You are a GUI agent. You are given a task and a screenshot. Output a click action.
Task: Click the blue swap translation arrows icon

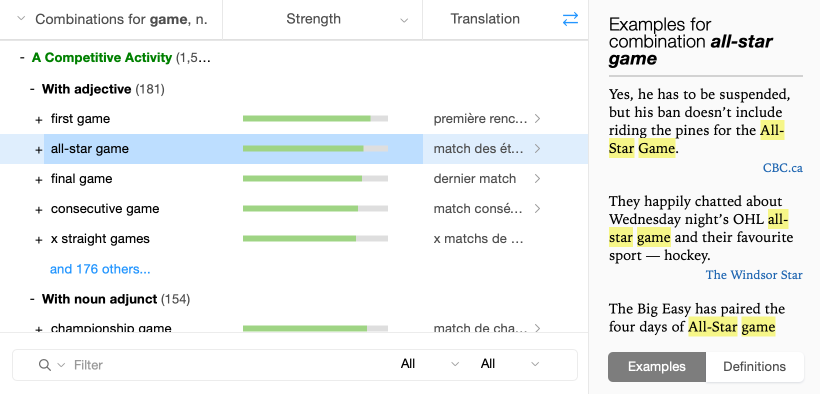click(x=570, y=19)
